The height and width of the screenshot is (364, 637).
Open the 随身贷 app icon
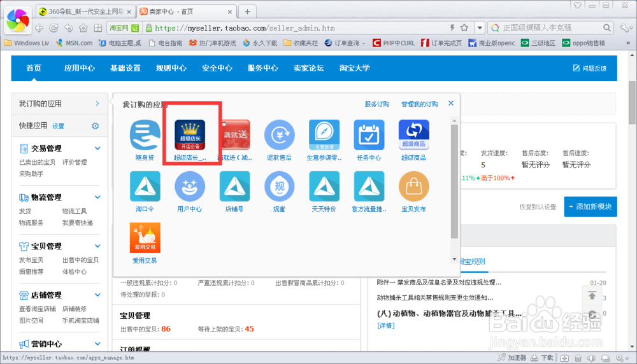[145, 135]
